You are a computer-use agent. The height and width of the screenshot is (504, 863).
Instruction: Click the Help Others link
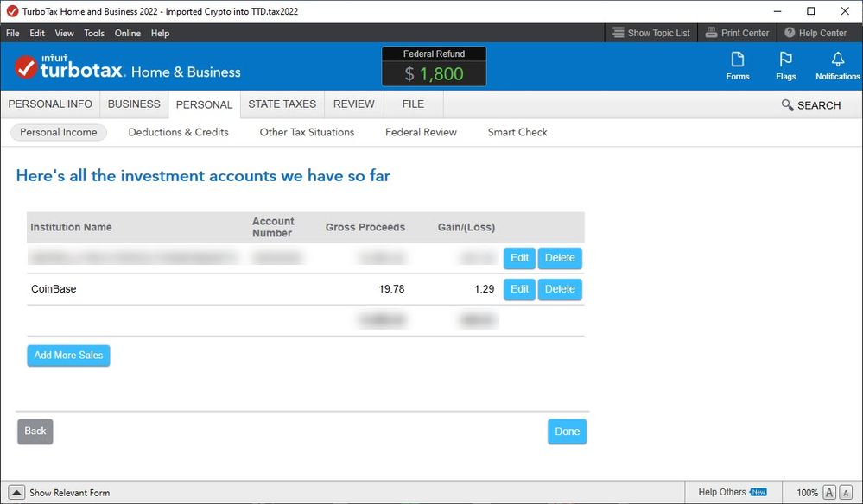721,492
